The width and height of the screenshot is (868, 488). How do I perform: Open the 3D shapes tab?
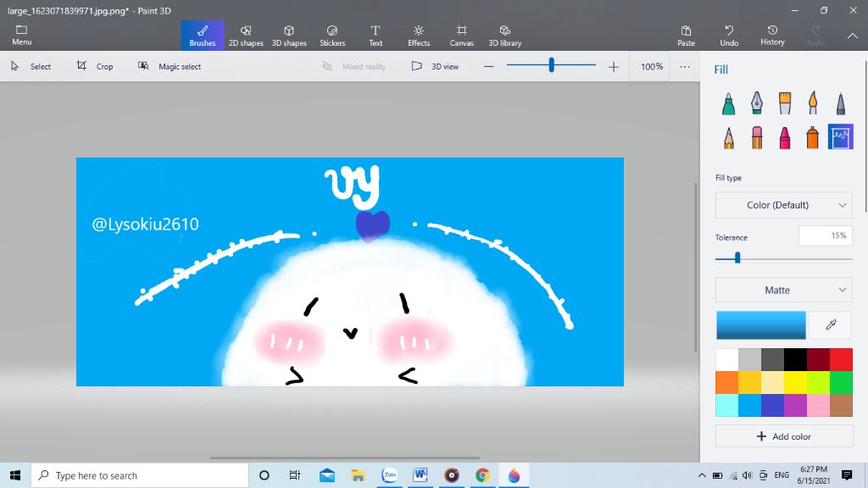point(289,36)
